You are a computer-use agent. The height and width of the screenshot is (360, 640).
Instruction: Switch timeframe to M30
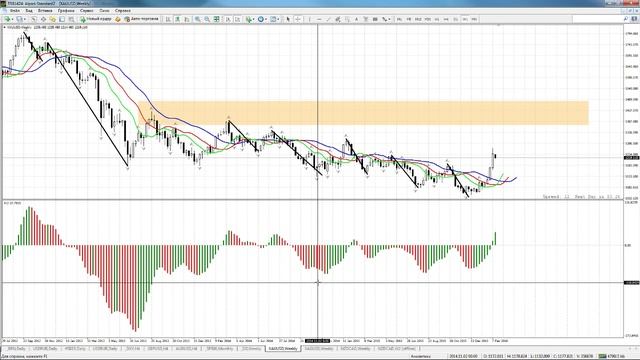point(428,19)
